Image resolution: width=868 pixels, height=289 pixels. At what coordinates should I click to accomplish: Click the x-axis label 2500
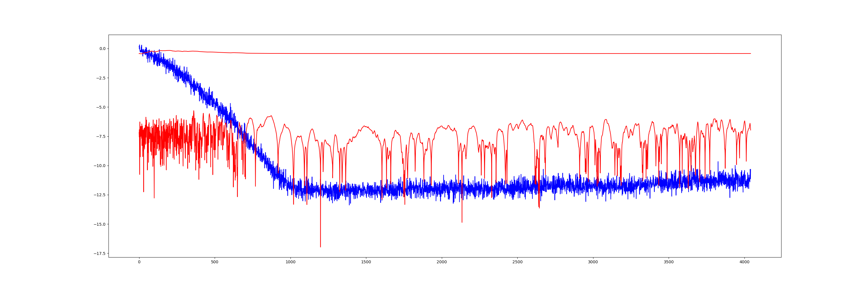click(518, 262)
